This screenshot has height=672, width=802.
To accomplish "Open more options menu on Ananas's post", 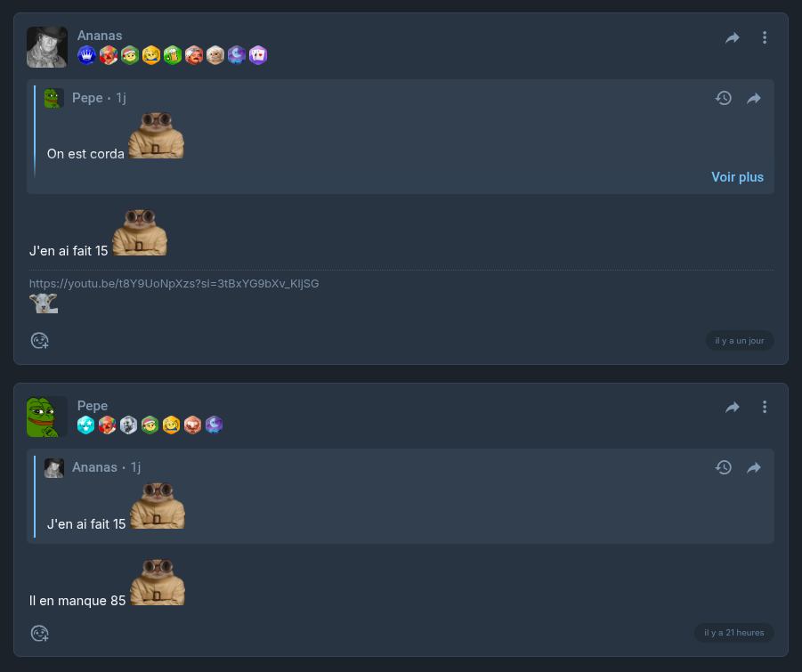I will pyautogui.click(x=765, y=37).
